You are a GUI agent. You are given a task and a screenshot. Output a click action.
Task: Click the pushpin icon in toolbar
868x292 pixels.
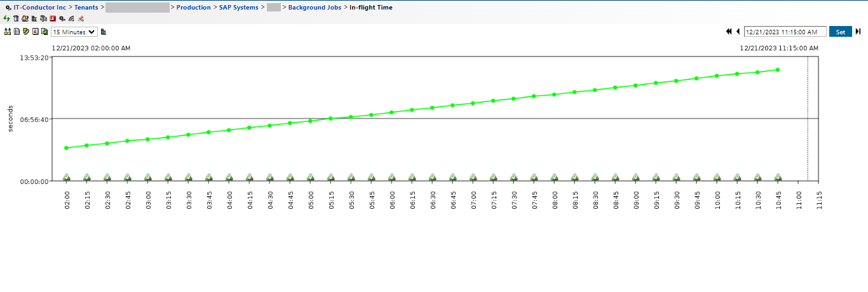point(81,18)
